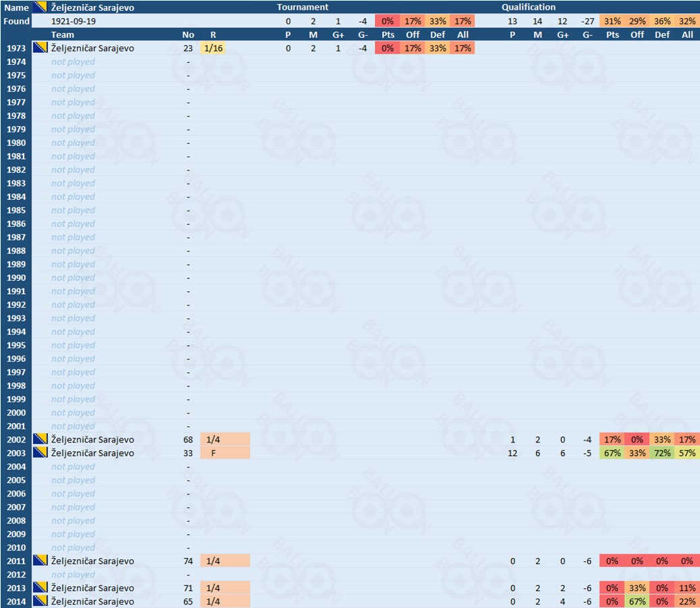The width and height of the screenshot is (700, 608).
Task: Click the flag icon in the 2014 row
Action: click(40, 602)
